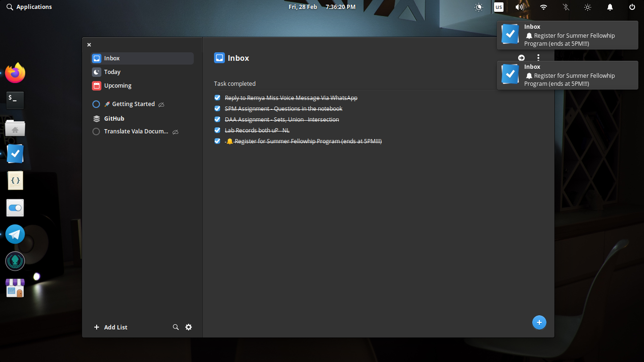
Task: Open search with the magnifier icon
Action: [176, 327]
